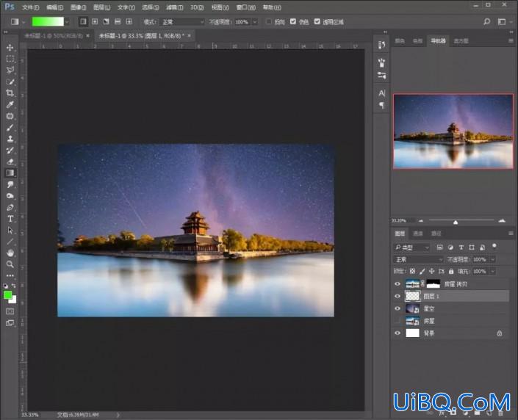Select the Hand tool
This screenshot has height=420, width=518.
[x=10, y=253]
